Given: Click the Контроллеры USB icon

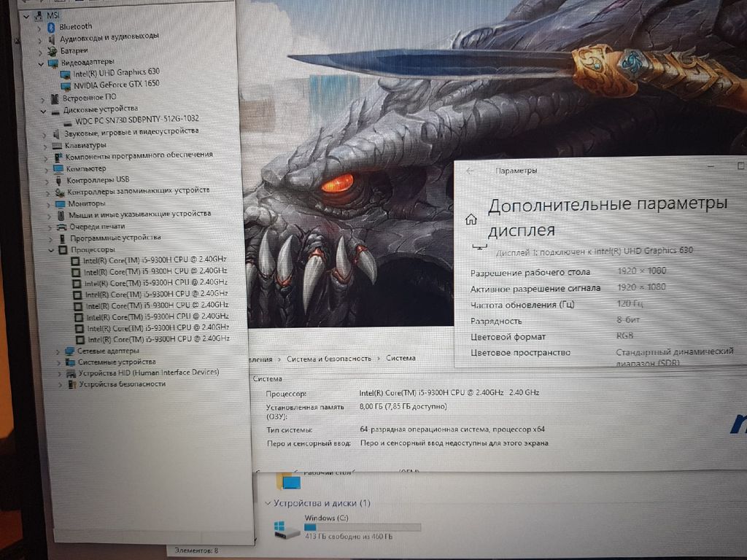Looking at the screenshot, I should point(58,181).
